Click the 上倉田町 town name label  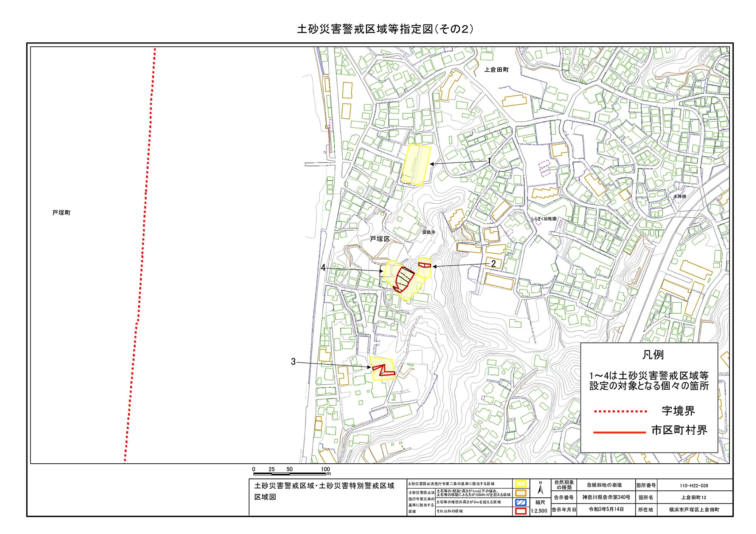tap(496, 70)
